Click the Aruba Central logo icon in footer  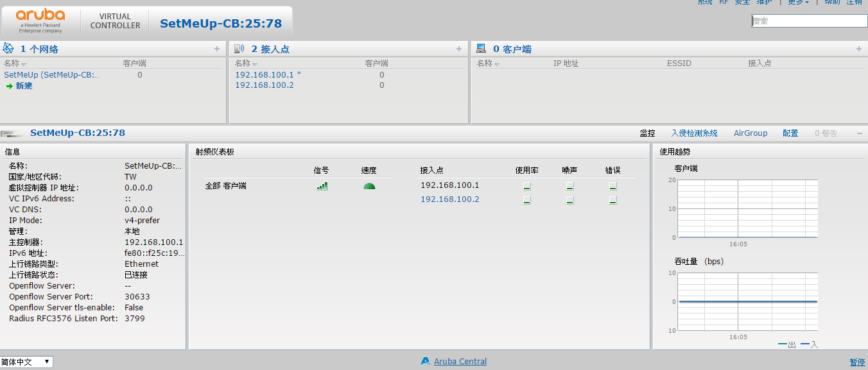coord(425,361)
